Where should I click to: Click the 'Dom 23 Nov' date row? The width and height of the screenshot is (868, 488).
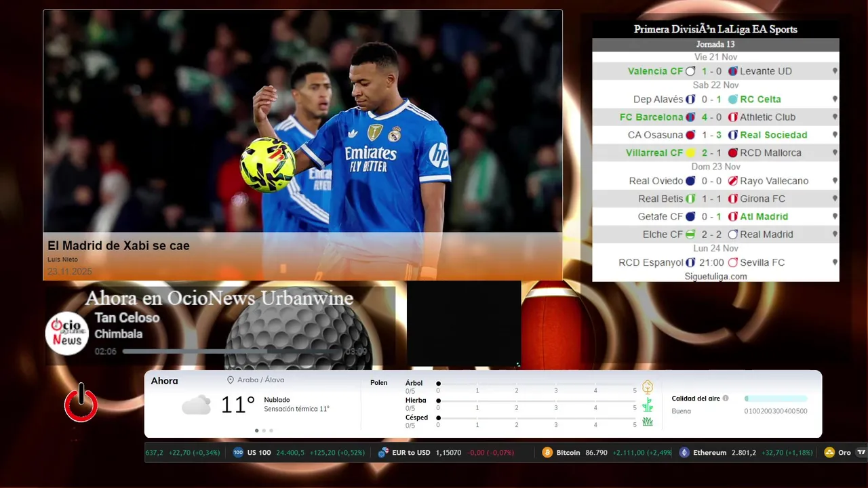715,167
